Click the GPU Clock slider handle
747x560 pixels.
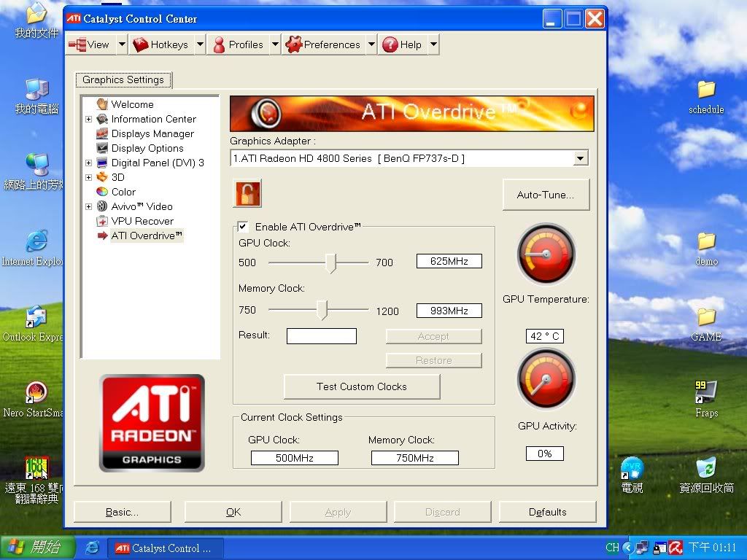[330, 262]
